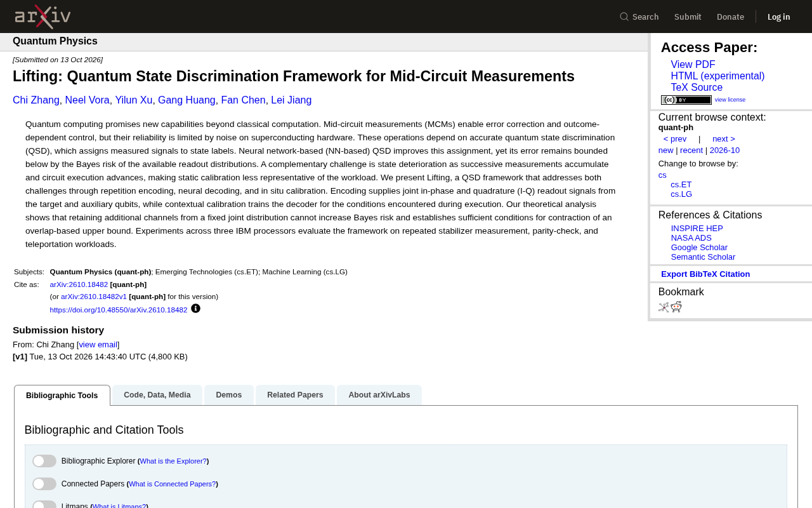812x508 pixels.
Task: Bookmark on BibSonomy icon
Action: [664, 307]
